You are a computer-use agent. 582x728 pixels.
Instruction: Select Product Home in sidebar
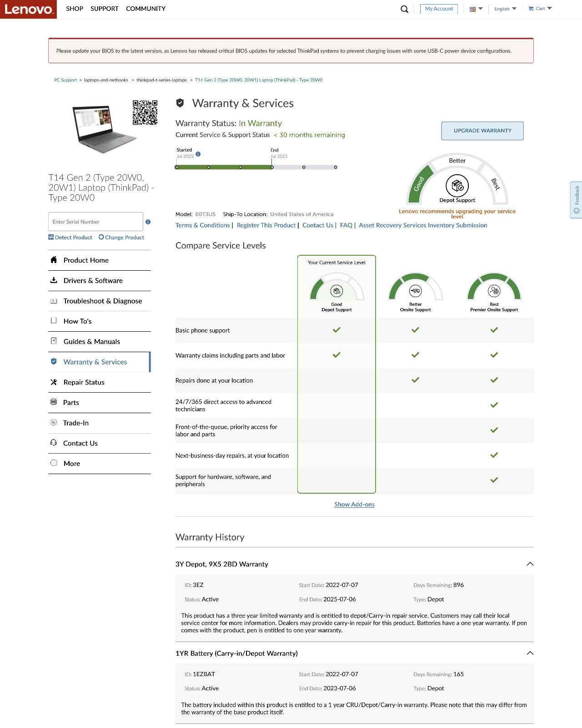[x=100, y=260]
